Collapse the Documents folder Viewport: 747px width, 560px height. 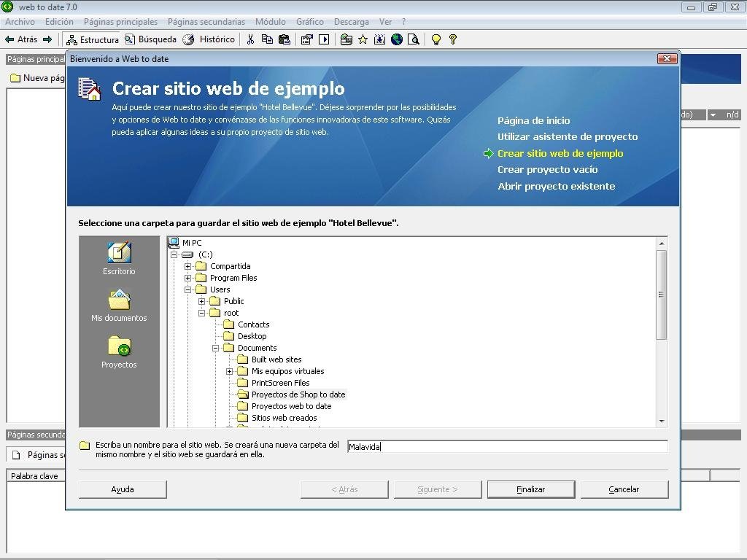pyautogui.click(x=215, y=348)
